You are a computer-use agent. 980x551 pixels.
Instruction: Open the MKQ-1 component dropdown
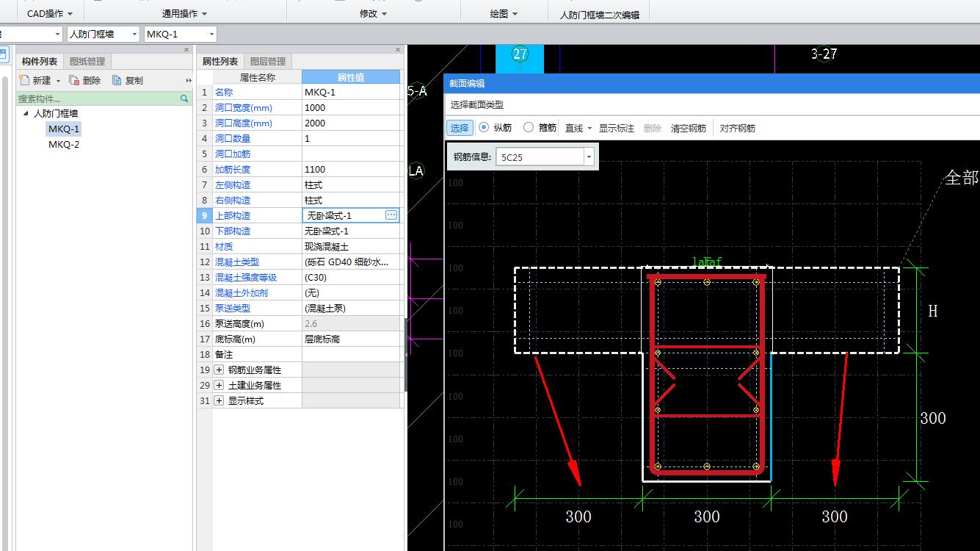click(211, 34)
